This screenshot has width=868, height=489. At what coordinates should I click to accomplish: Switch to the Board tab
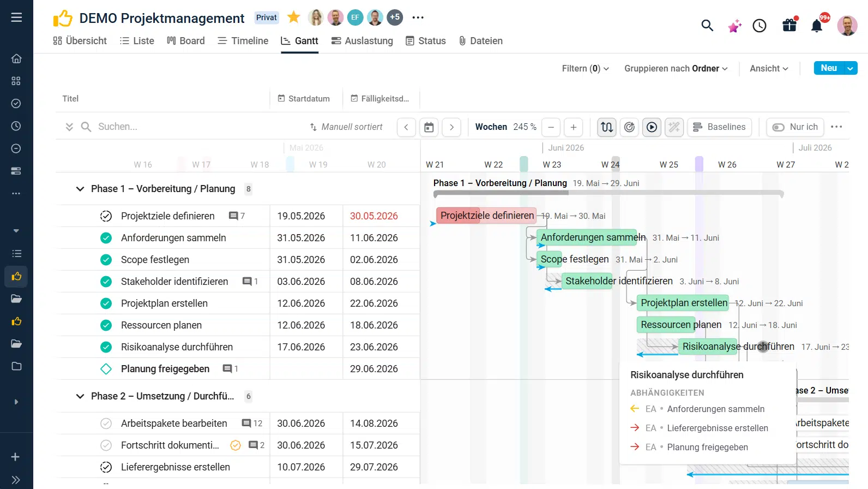186,41
